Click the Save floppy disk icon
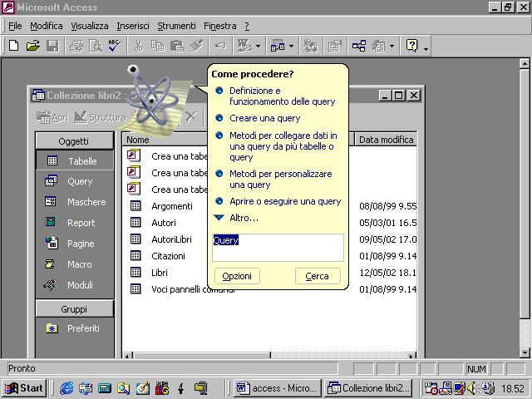The height and width of the screenshot is (399, 532). point(52,46)
